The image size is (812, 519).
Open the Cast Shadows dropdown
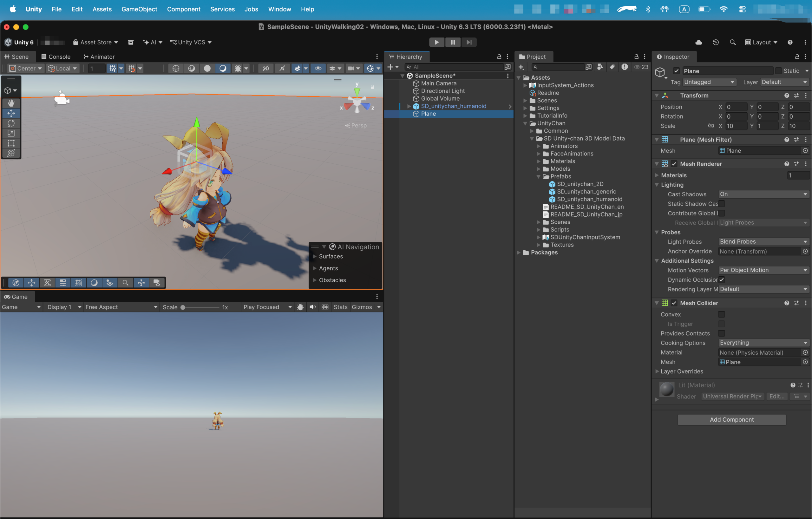pos(763,194)
